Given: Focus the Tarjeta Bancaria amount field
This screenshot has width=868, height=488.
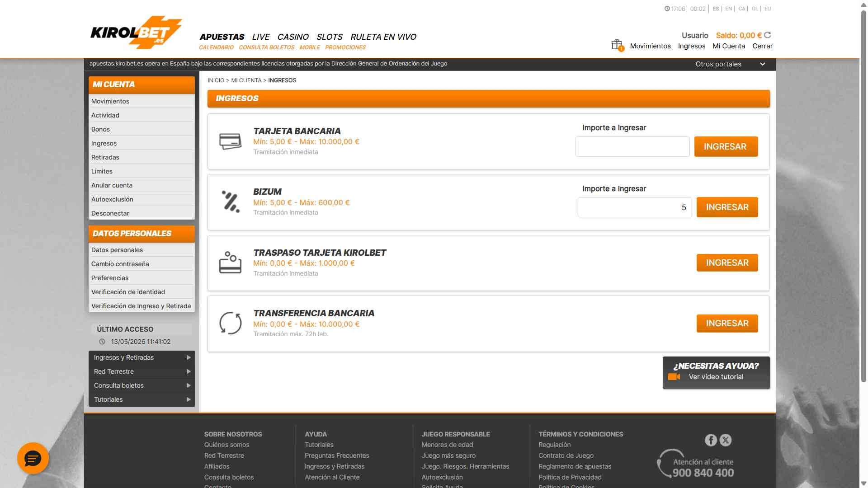Looking at the screenshot, I should tap(632, 146).
